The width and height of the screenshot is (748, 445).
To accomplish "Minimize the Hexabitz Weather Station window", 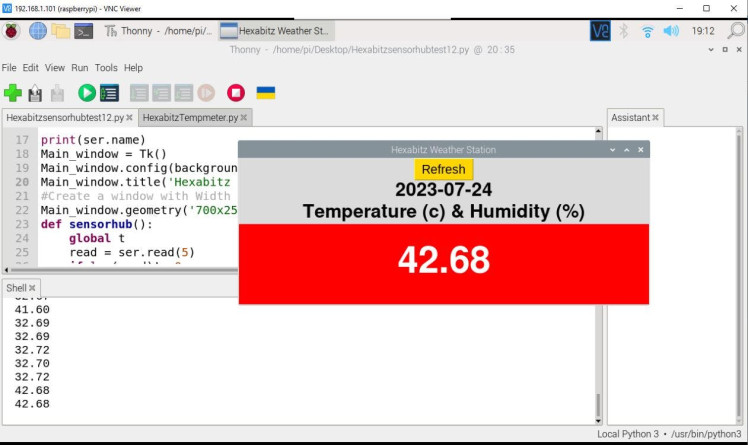I will point(613,150).
